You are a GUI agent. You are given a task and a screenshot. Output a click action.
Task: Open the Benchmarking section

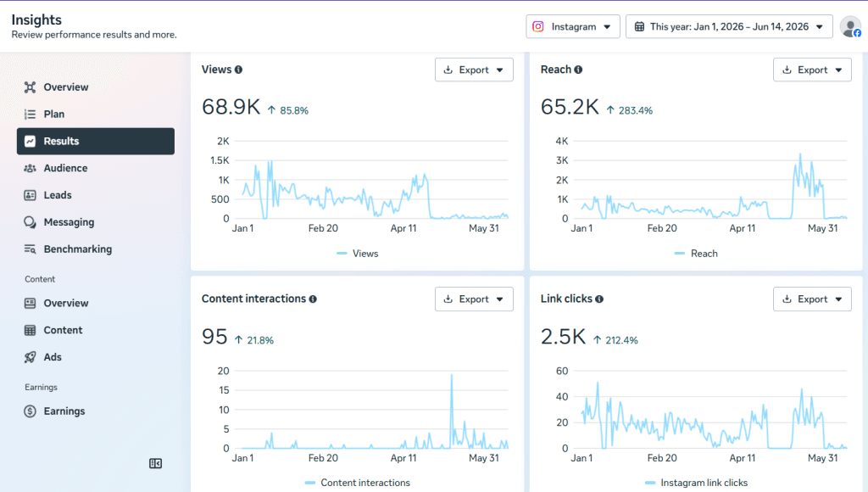pos(96,249)
